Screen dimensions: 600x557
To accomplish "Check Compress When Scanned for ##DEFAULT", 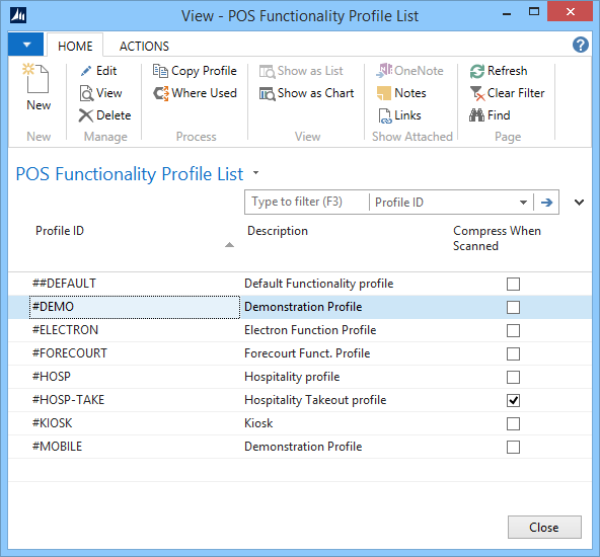I will click(x=514, y=284).
